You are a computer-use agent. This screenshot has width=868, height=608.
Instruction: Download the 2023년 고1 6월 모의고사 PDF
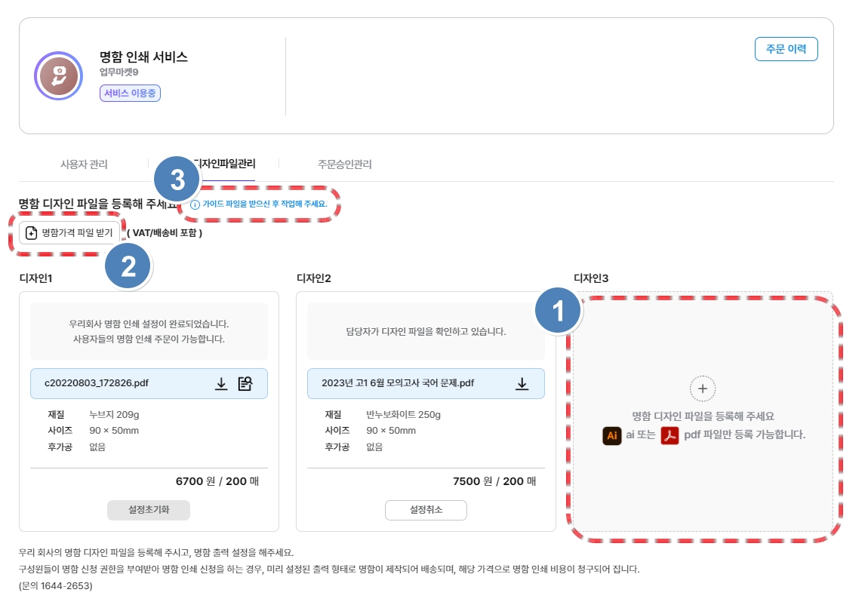coord(522,383)
